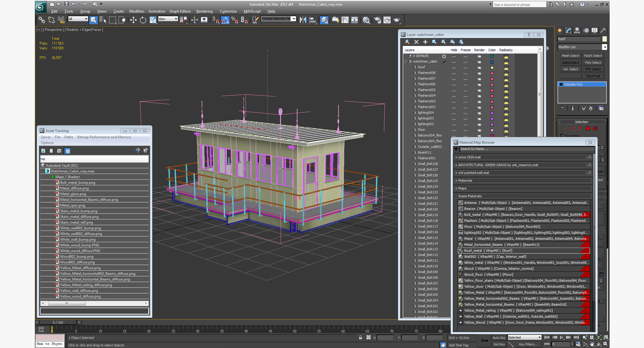Click the Mesh Select button
Viewport: 644px width, 348px height.
(x=570, y=56)
